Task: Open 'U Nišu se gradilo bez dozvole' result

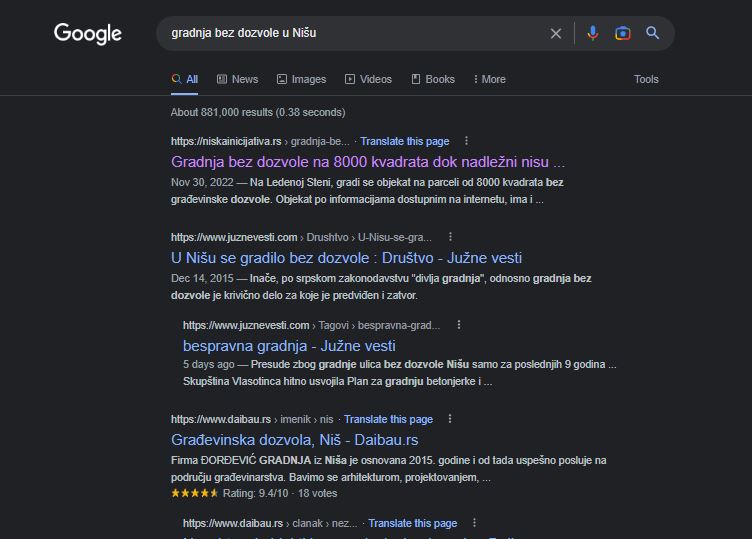Action: [x=346, y=258]
